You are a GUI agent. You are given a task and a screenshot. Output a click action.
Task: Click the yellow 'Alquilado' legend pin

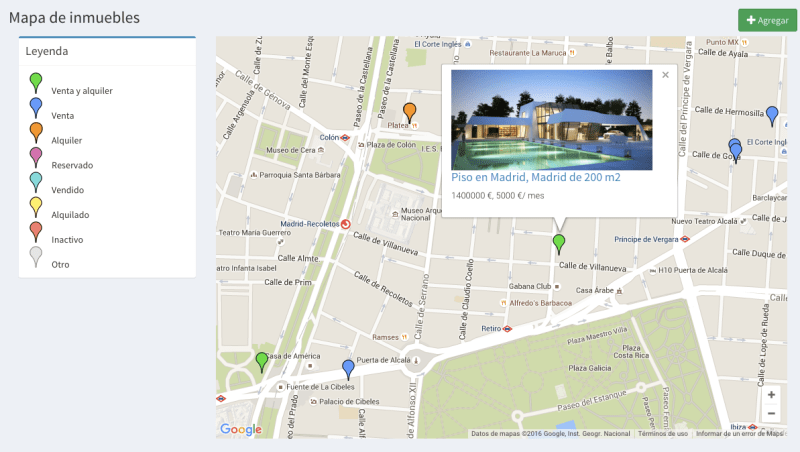coord(36,207)
